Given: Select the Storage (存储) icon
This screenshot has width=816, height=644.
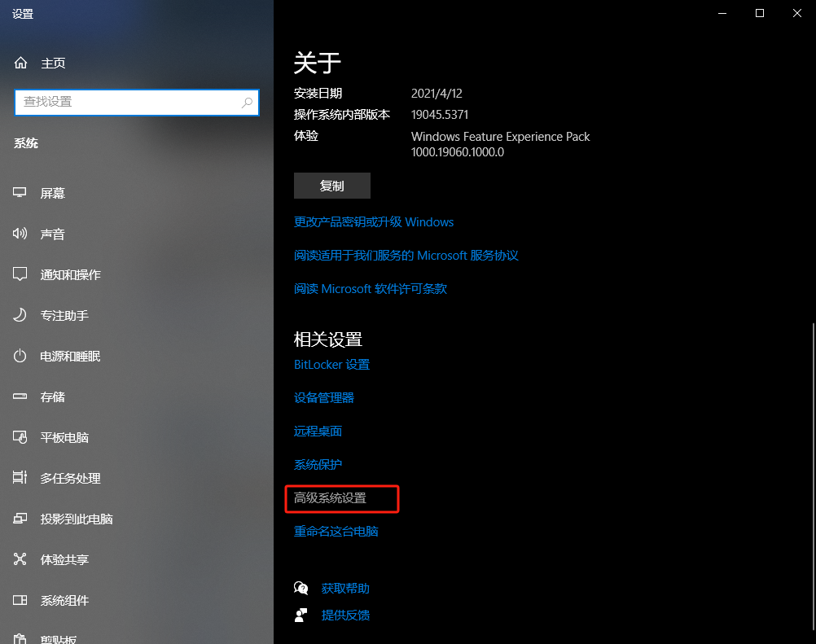Looking at the screenshot, I should click(x=20, y=396).
